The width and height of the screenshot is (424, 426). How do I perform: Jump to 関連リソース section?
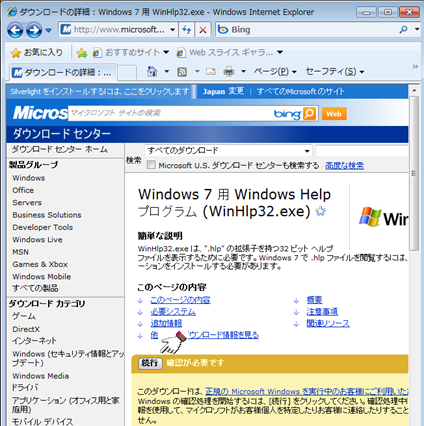point(328,323)
